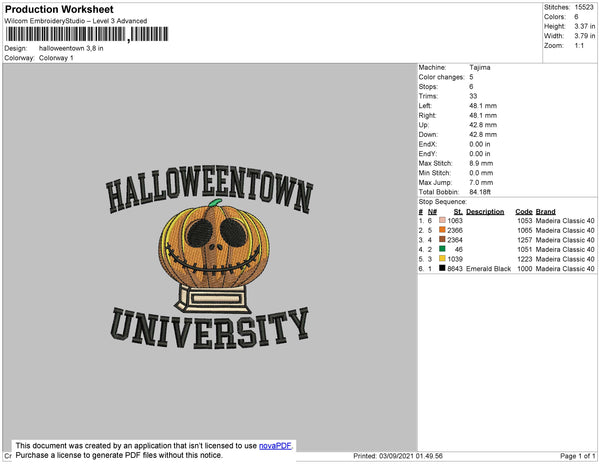Image resolution: width=600 pixels, height=464 pixels.
Task: Click the Halloweentown pumpkin design preview
Action: click(210, 257)
